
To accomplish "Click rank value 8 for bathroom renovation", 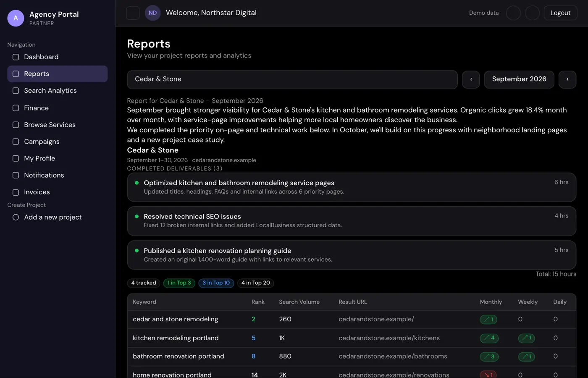I will 253,356.
